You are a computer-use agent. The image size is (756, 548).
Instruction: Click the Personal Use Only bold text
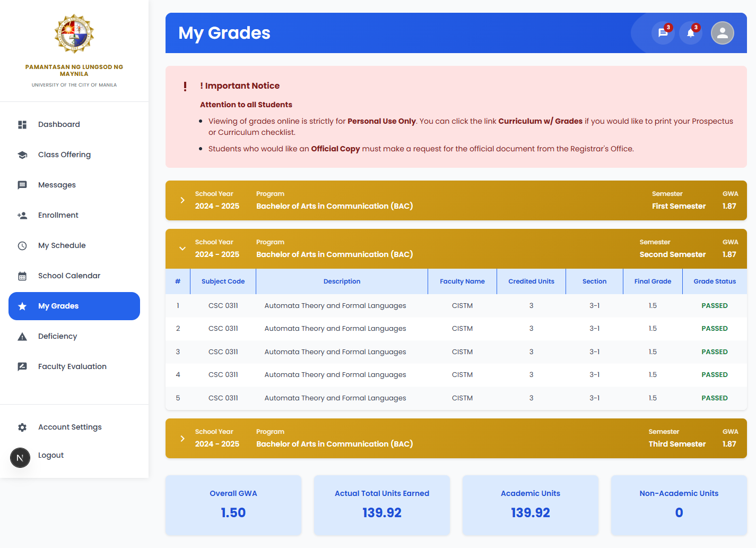tap(381, 121)
